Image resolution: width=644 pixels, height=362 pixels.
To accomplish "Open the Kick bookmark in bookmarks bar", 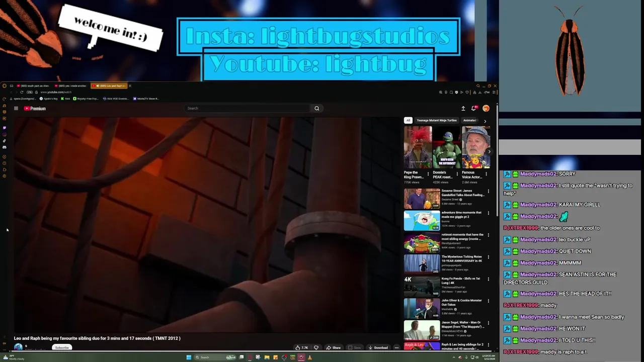I will coord(65,99).
